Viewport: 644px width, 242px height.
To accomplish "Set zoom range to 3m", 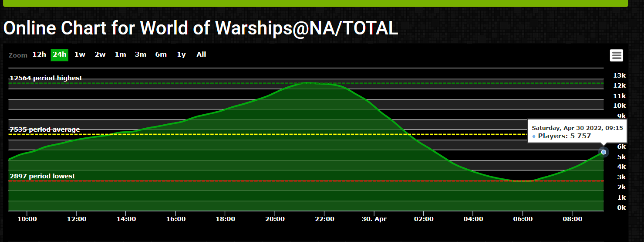I will click(x=141, y=55).
